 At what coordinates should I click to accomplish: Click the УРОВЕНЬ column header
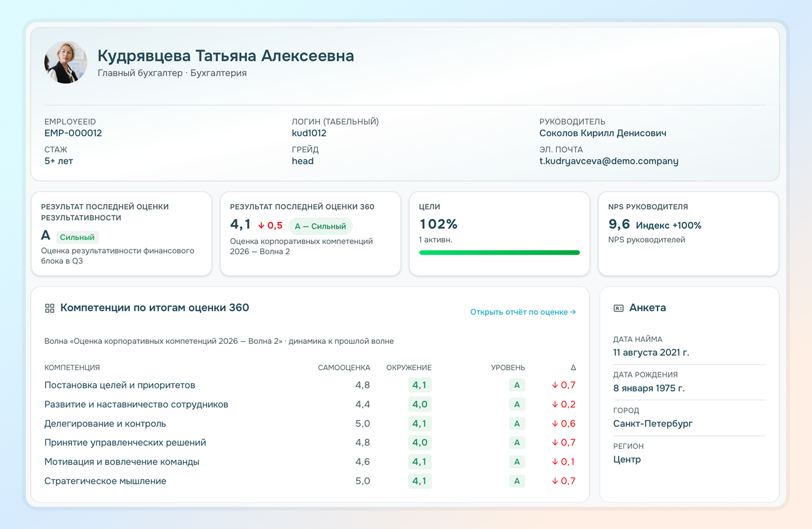click(508, 367)
